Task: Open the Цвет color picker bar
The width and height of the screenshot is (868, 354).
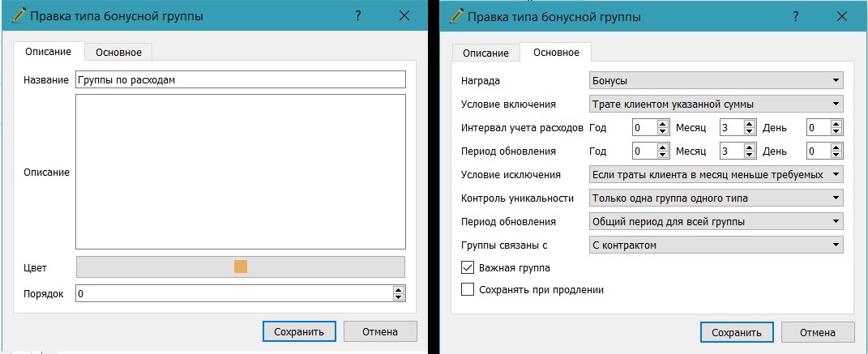Action: 240,267
